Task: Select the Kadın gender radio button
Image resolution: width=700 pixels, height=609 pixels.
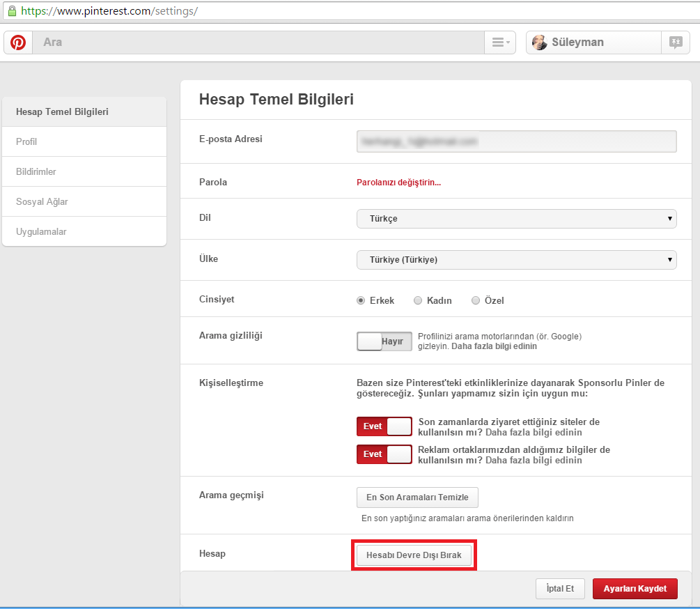Action: tap(418, 301)
